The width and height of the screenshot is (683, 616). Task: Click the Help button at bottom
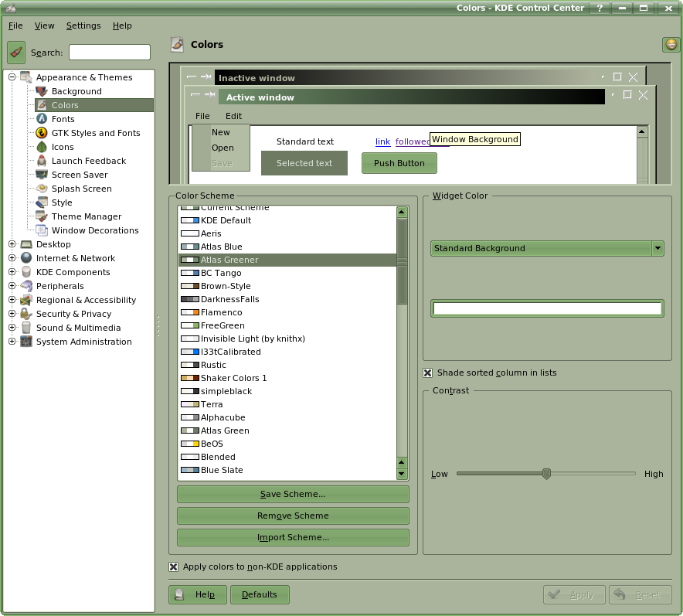click(x=198, y=594)
